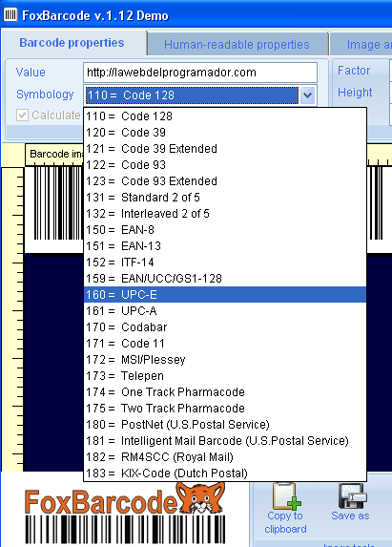Choose 175 = Two Track Pharmacode
This screenshot has width=392, height=547.
point(225,409)
